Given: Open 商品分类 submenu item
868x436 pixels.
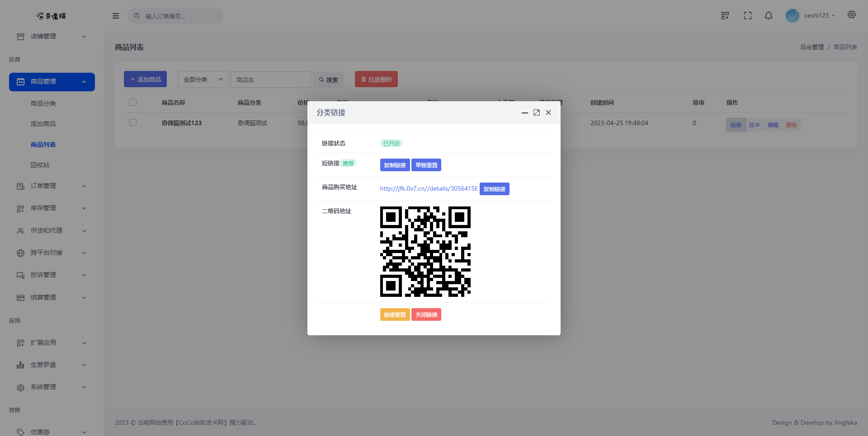Looking at the screenshot, I should coord(43,103).
